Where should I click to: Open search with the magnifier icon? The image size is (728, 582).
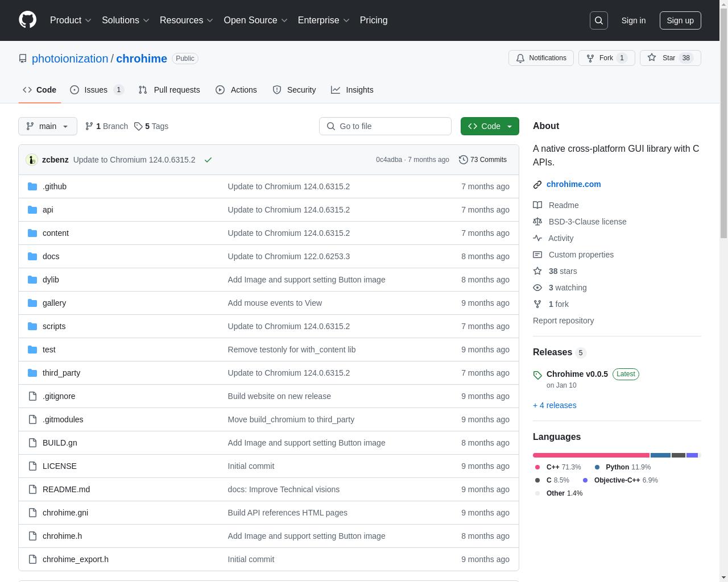(599, 20)
